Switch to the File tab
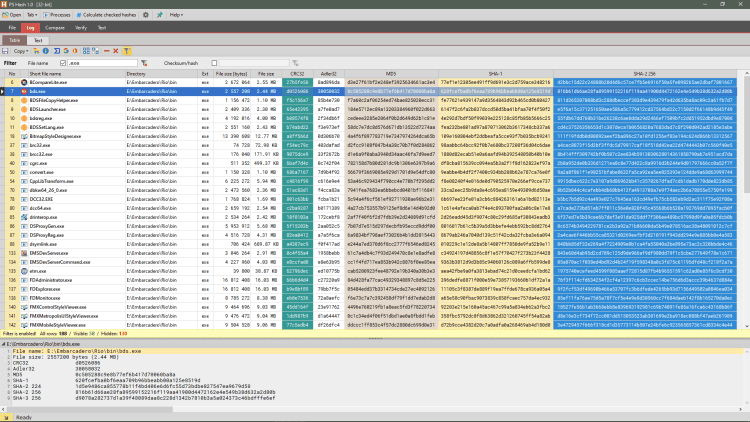Image resolution: width=750 pixels, height=422 pixels. (x=12, y=28)
